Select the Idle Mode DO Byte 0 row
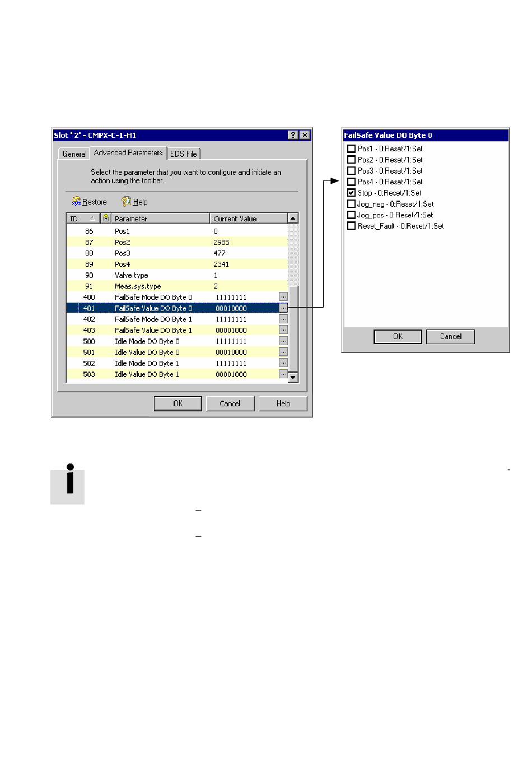This screenshot has height=770, width=532. 177,341
